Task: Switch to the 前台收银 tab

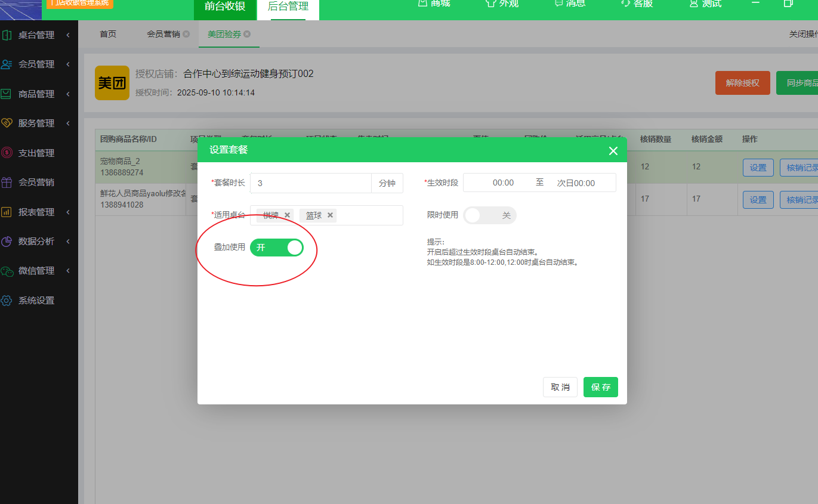Action: click(225, 7)
